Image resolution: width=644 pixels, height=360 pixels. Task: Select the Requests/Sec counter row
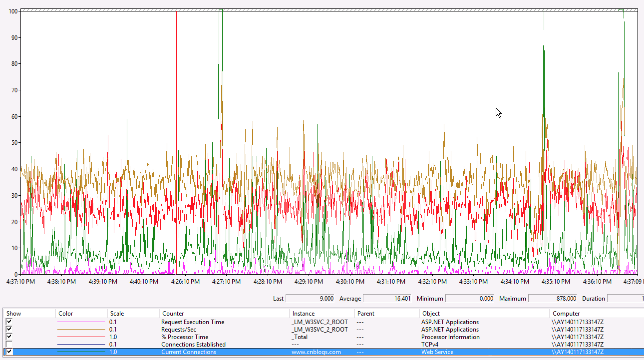(323, 329)
